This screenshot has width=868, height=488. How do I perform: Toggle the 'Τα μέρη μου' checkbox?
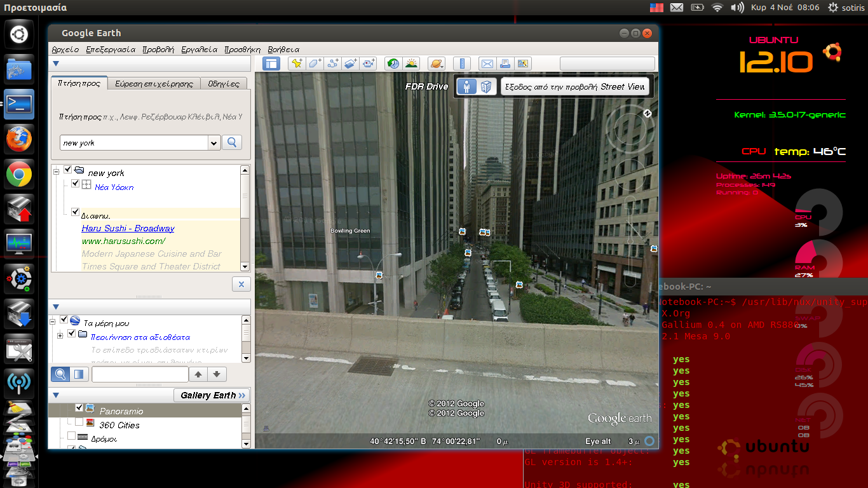(64, 320)
